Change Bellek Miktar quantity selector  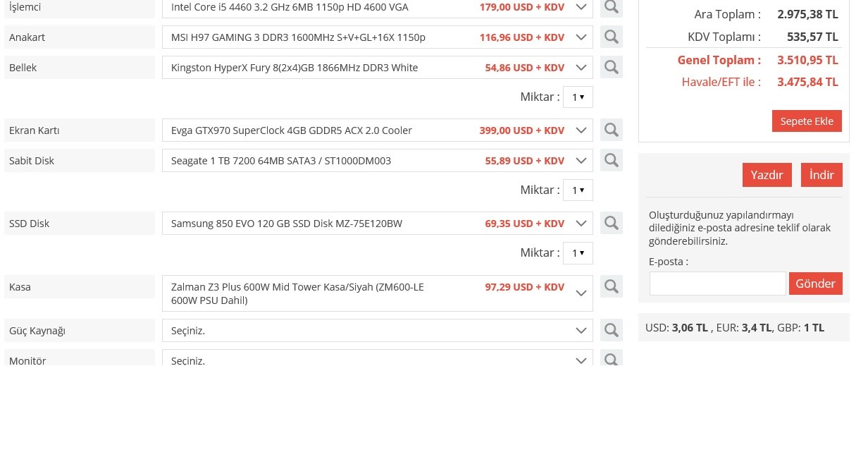point(578,97)
